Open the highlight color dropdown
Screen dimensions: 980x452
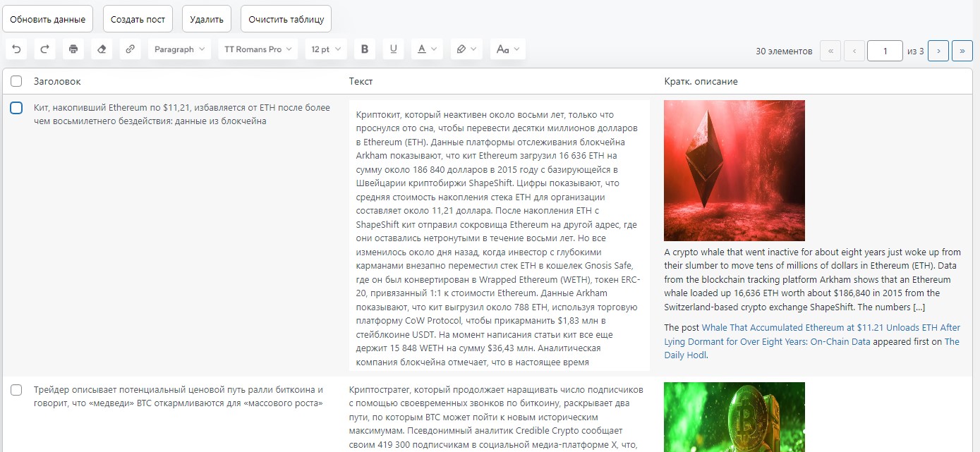coord(466,49)
